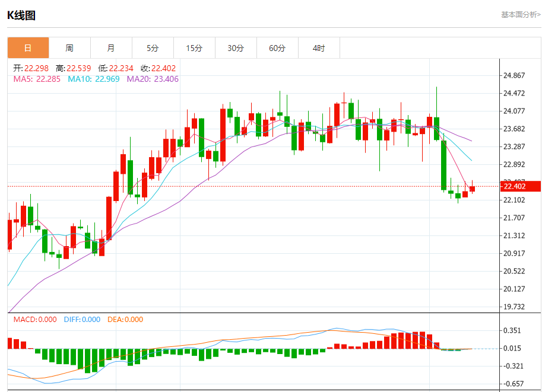Click the DIFF:0.000 indicator label

click(82, 320)
